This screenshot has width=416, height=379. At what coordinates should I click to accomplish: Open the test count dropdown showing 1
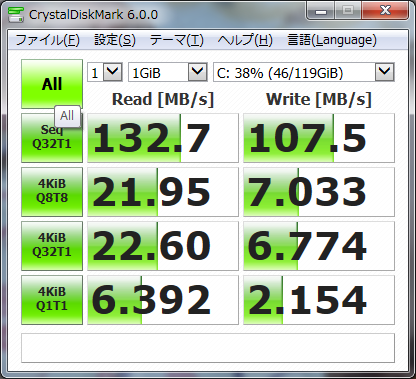(105, 72)
